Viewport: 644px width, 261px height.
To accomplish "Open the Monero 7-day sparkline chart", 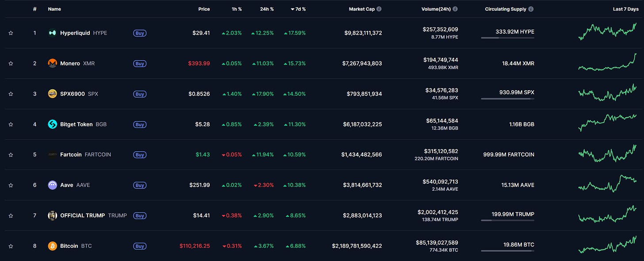I will coord(608,62).
